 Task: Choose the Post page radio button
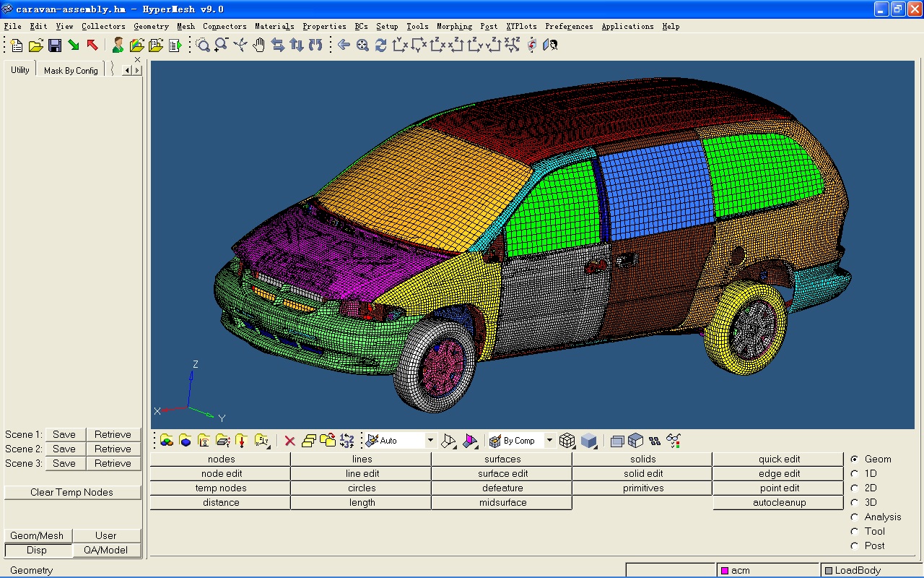(855, 545)
